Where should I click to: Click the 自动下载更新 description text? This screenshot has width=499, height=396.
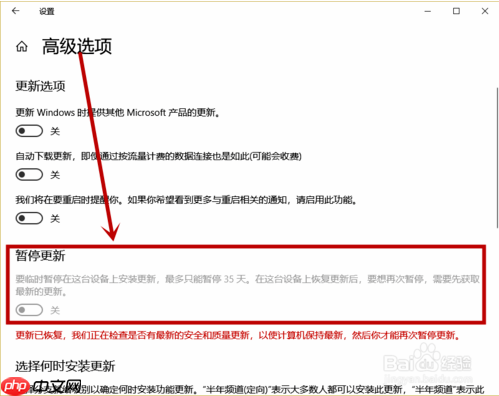click(159, 156)
